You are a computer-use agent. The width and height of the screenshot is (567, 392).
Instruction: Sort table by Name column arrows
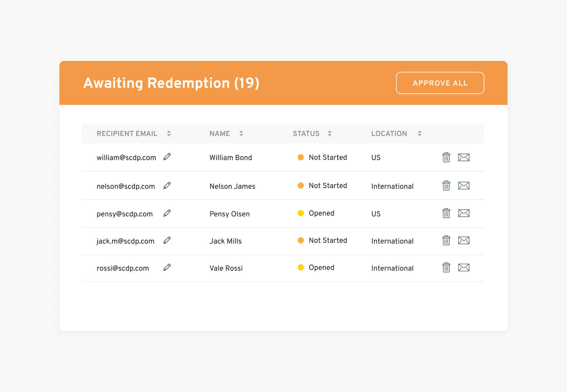pyautogui.click(x=241, y=133)
